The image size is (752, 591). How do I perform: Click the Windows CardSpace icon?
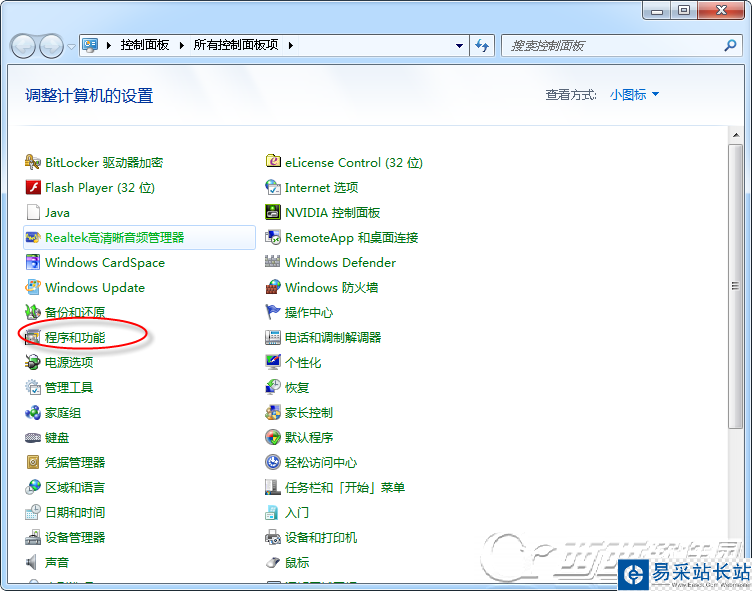(x=33, y=262)
